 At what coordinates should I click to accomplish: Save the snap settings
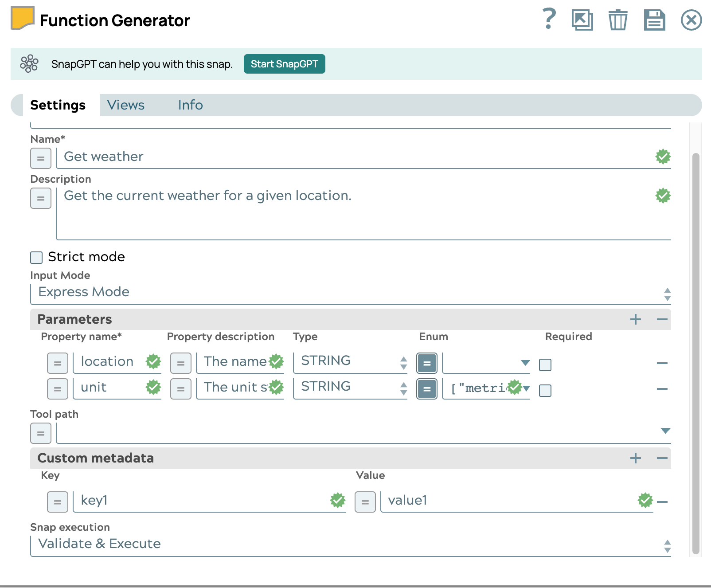[x=655, y=20]
